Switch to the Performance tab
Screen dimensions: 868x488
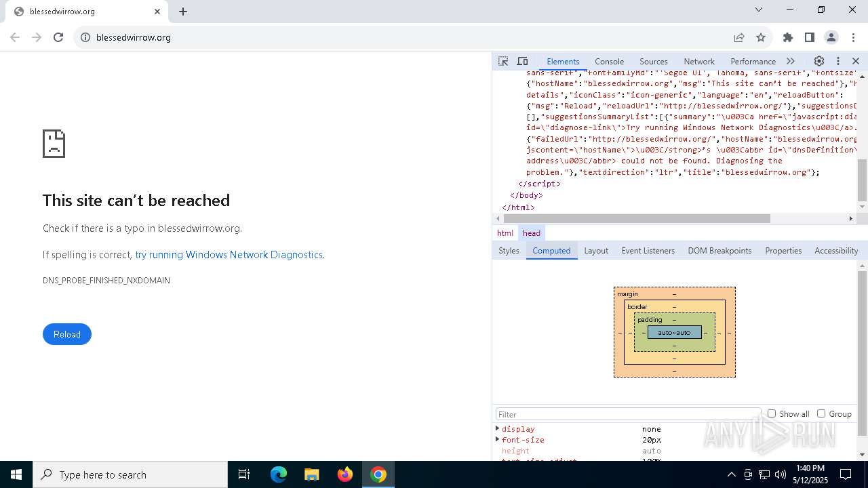(753, 61)
